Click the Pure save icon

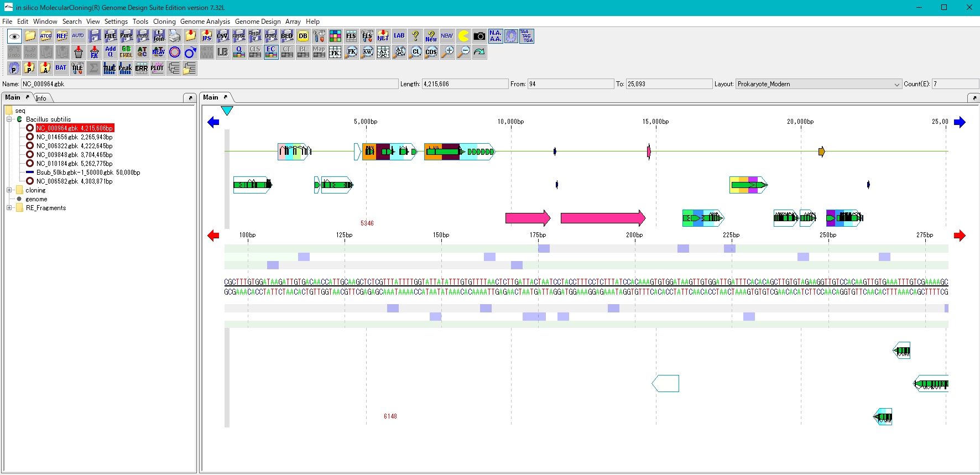click(x=126, y=36)
